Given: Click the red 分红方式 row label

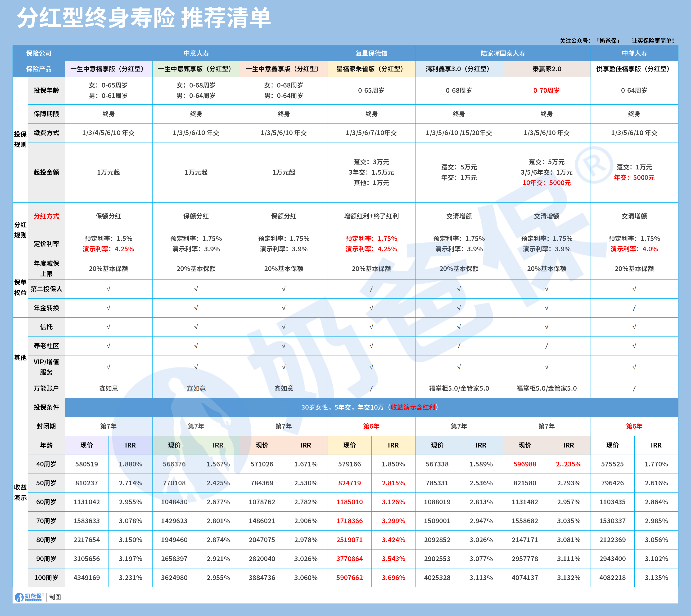Looking at the screenshot, I should (46, 216).
